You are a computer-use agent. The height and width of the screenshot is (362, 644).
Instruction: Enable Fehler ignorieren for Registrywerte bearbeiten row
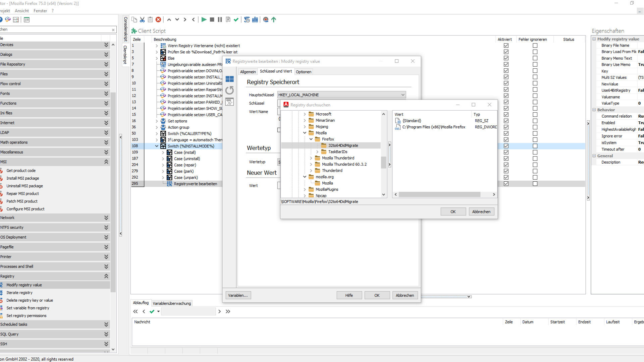pos(535,184)
